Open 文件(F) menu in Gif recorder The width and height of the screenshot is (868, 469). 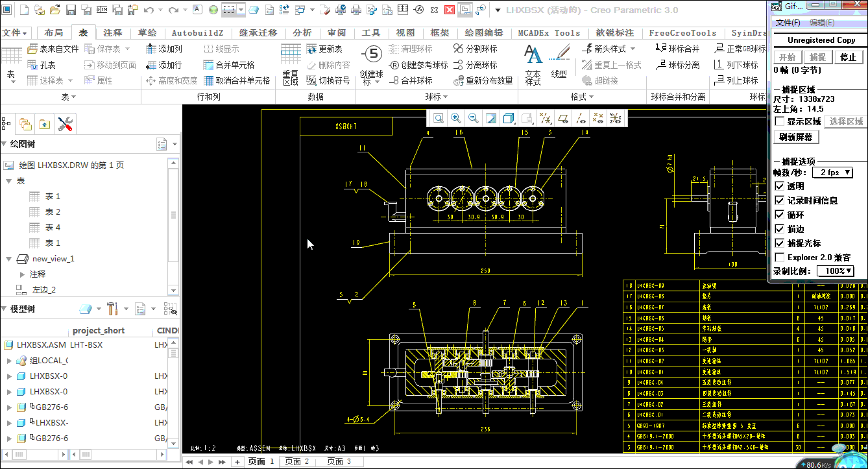[x=788, y=23]
